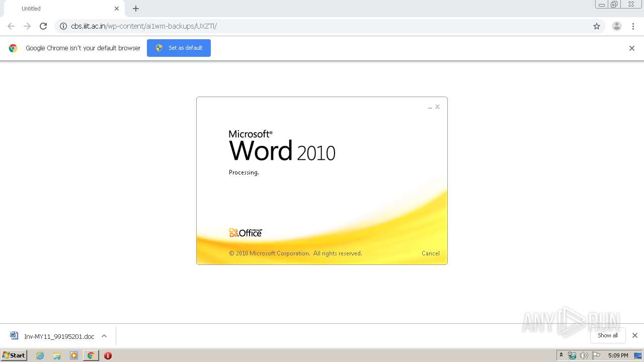
Task: Click the browser forward arrow
Action: [27, 26]
